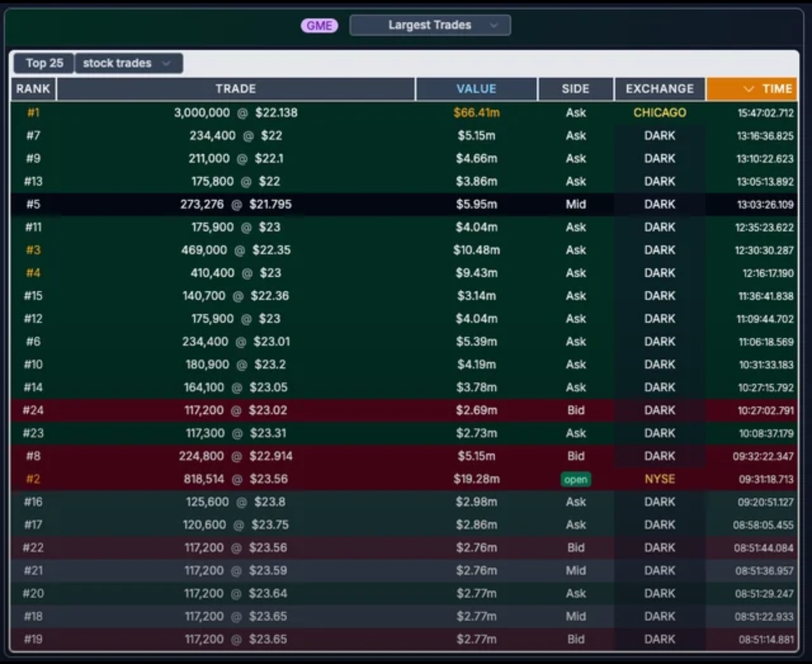
Task: Click the CHICAGO exchange cell
Action: click(660, 113)
